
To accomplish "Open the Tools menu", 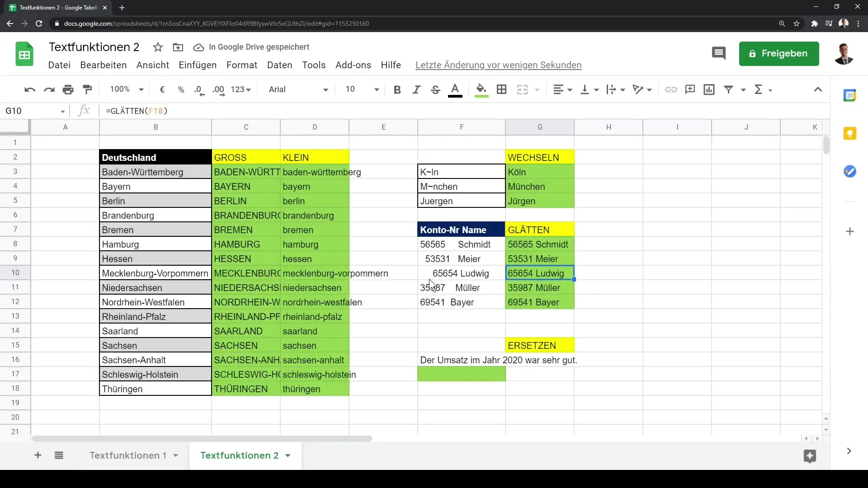I will click(314, 65).
